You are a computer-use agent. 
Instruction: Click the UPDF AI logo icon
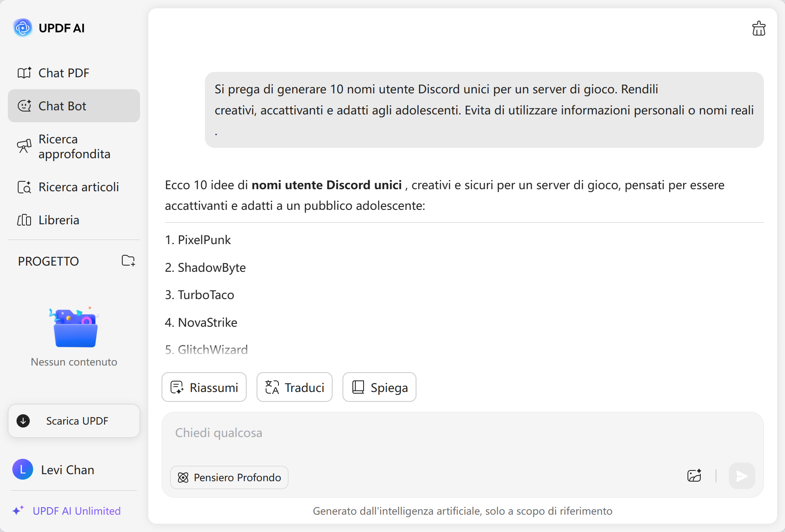pyautogui.click(x=23, y=28)
